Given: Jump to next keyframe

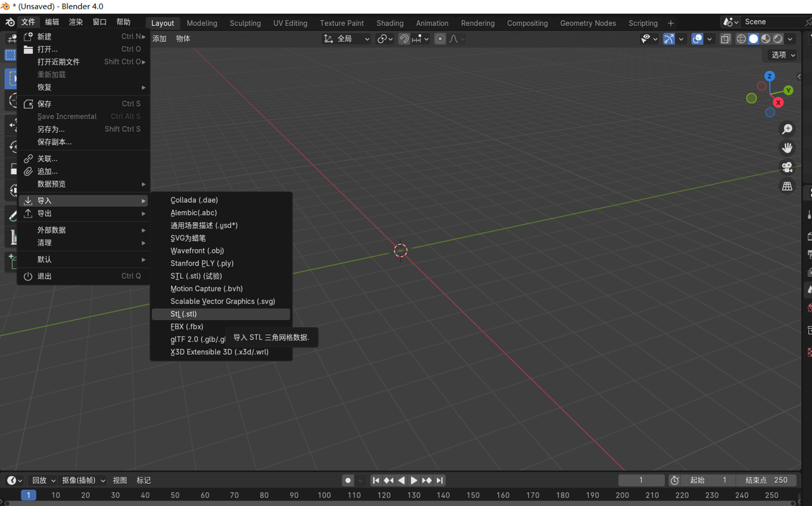Looking at the screenshot, I should 427,481.
